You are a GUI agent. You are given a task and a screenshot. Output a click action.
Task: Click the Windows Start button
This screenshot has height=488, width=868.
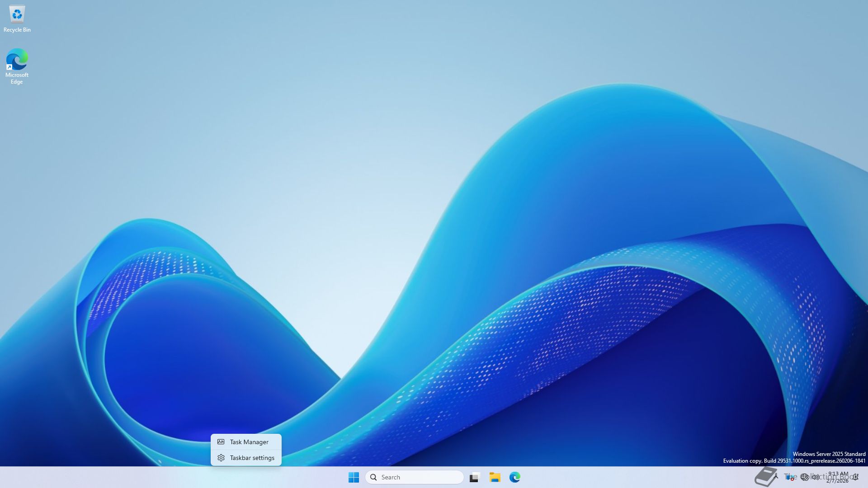click(x=354, y=477)
